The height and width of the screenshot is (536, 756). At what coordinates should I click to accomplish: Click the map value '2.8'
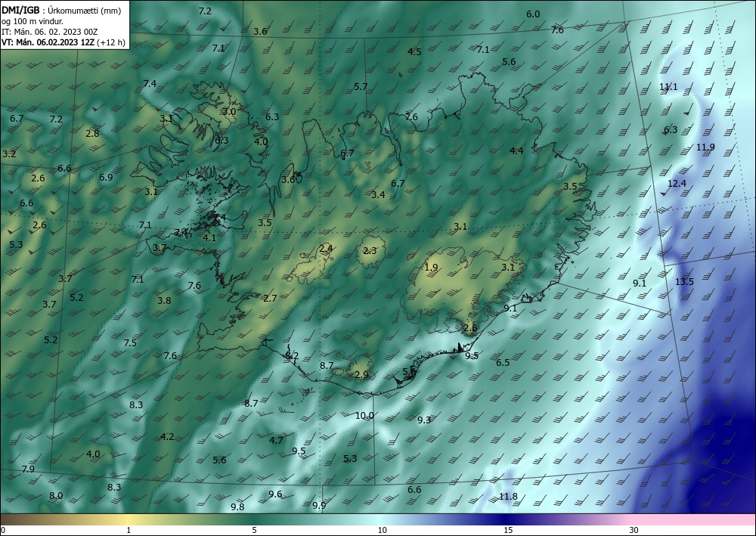tap(92, 133)
